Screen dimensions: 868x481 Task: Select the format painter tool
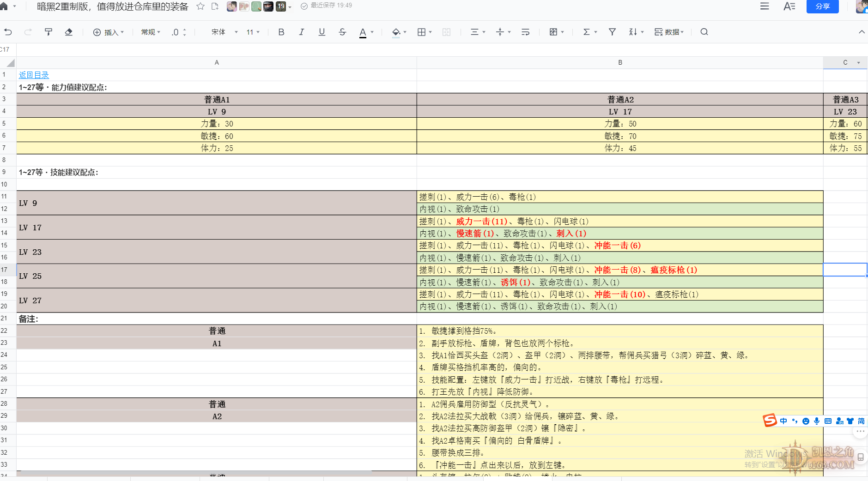48,32
